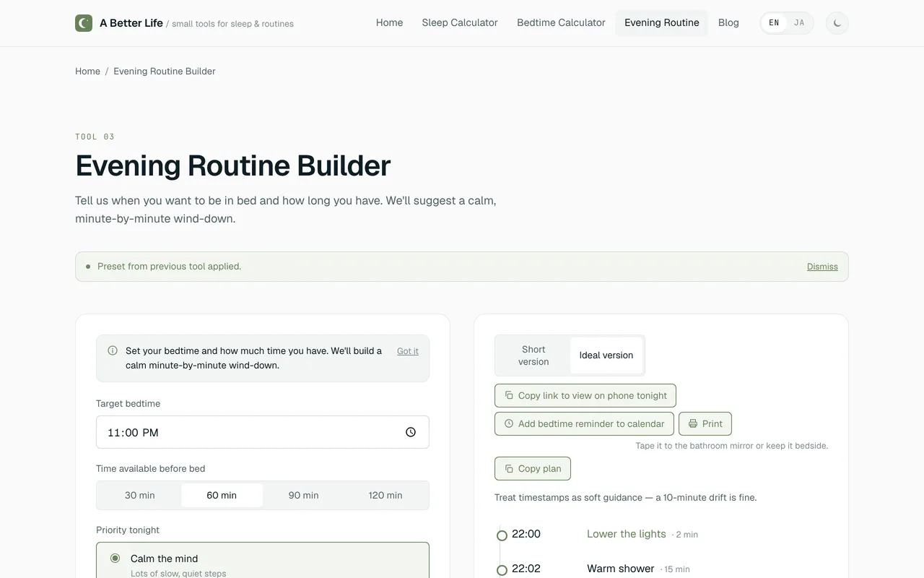Click Evening Routine Builder breadcrumb text
Screen dimensions: 924x578
(165, 71)
